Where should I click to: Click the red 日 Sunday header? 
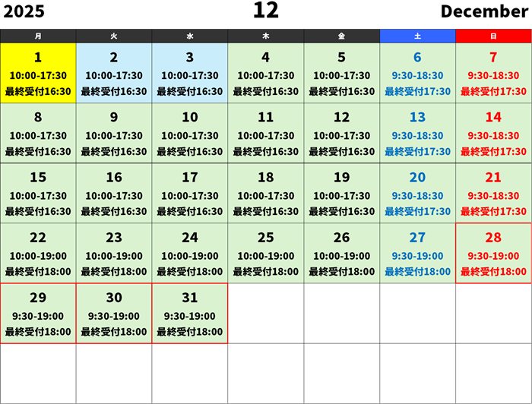coord(494,36)
